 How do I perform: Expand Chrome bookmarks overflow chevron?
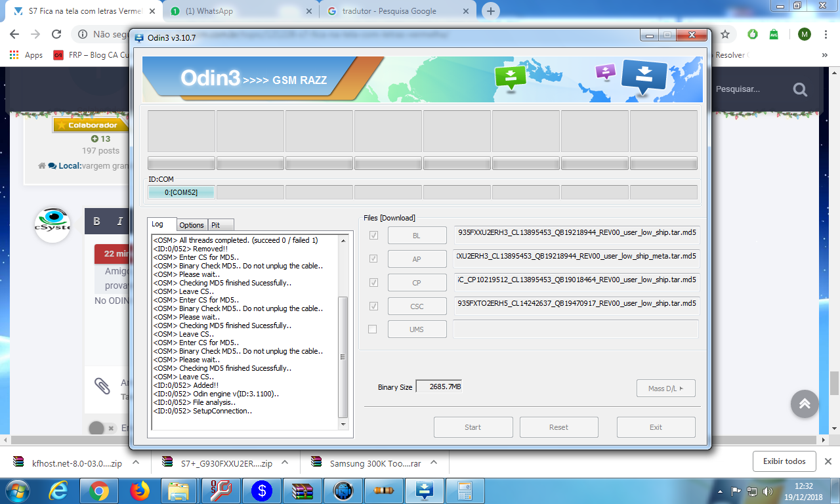(x=825, y=55)
